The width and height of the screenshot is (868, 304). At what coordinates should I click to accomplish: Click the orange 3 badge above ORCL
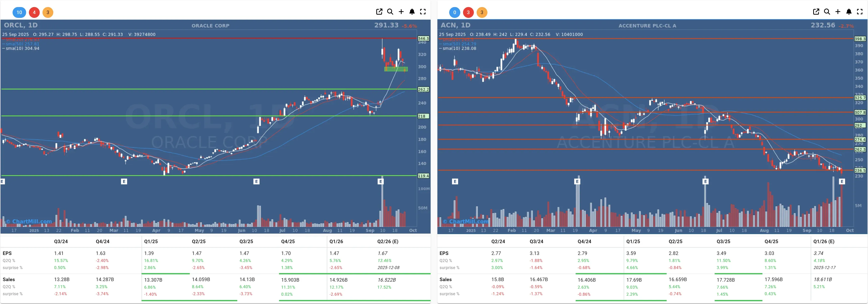(x=48, y=13)
